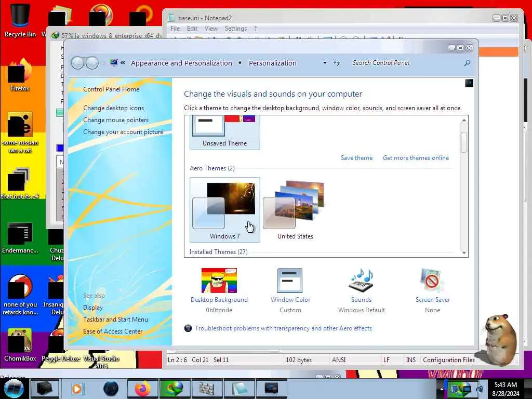Select the ChomikBox desktop icon
The image size is (532, 399).
20,345
